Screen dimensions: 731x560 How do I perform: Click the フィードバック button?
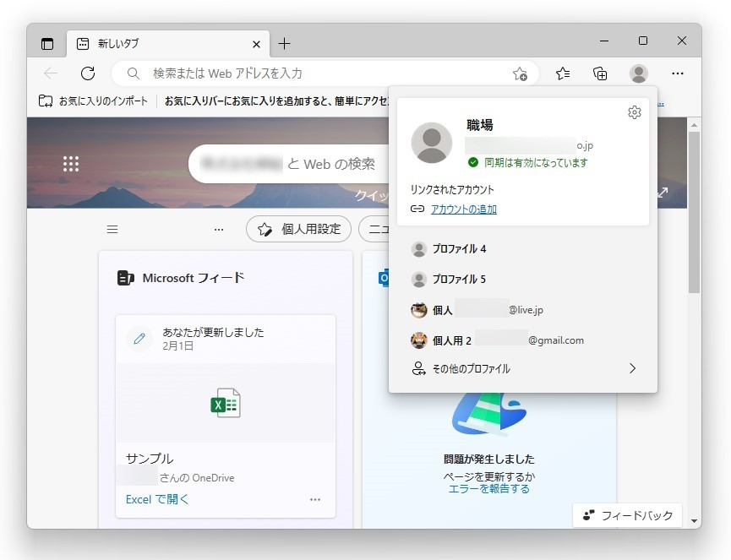click(627, 515)
